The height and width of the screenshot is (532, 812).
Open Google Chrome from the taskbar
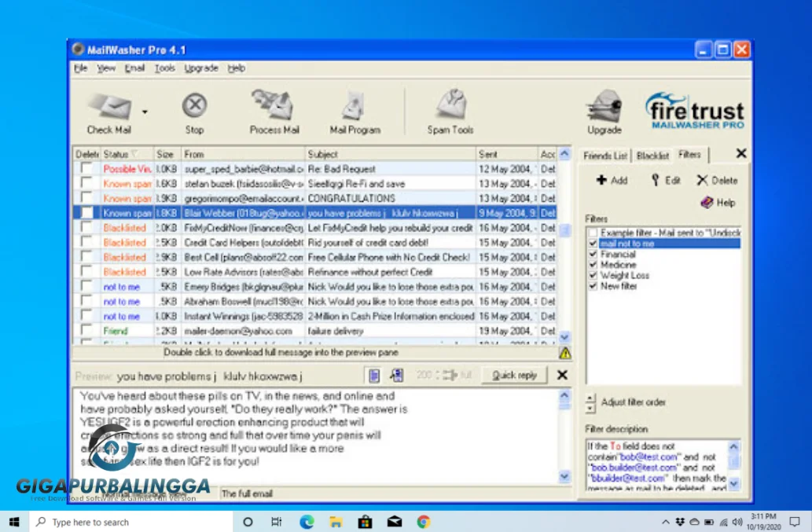[424, 522]
